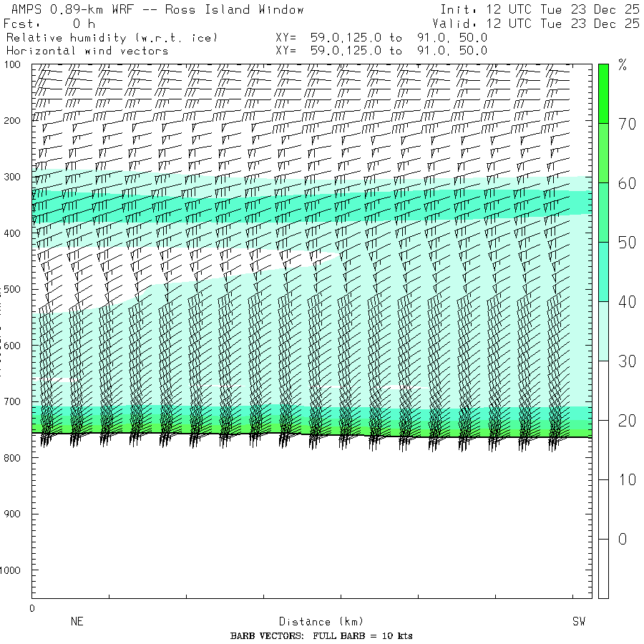
Task: Click the Fcst. 0 h forecast label
Action: tap(49, 24)
